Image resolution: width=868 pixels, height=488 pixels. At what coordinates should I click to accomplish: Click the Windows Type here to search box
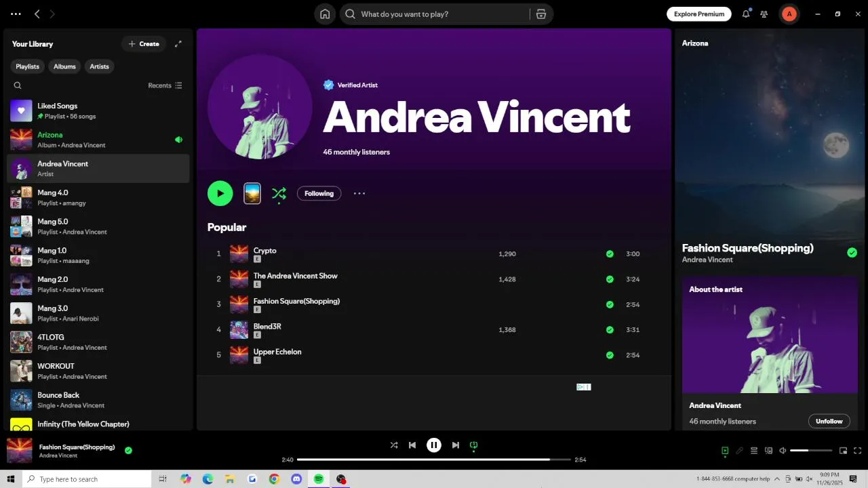pyautogui.click(x=87, y=479)
